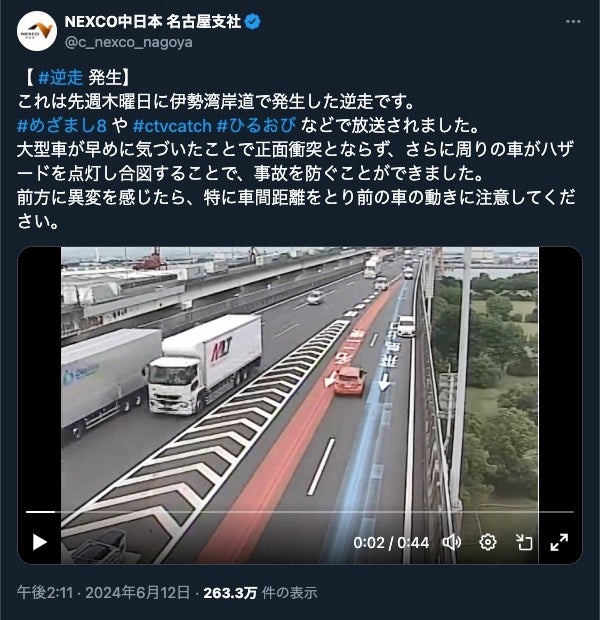Click the blue verified badge
The width and height of the screenshot is (600, 620).
(x=253, y=21)
